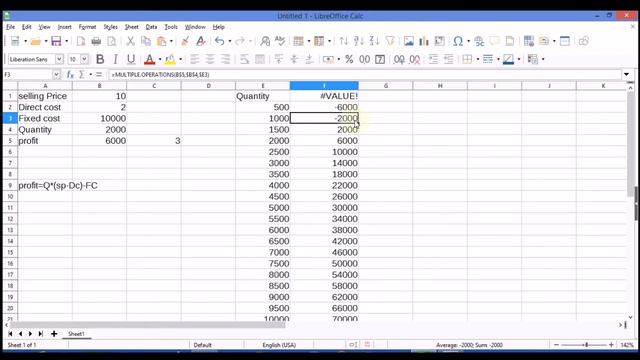
Task: Click the Save document icon
Action: [x=56, y=41]
